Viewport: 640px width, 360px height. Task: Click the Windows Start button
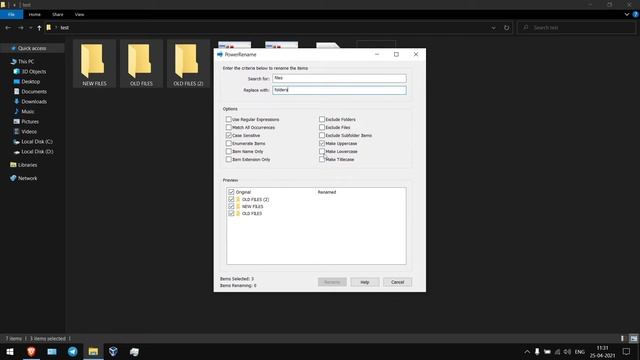(x=10, y=351)
